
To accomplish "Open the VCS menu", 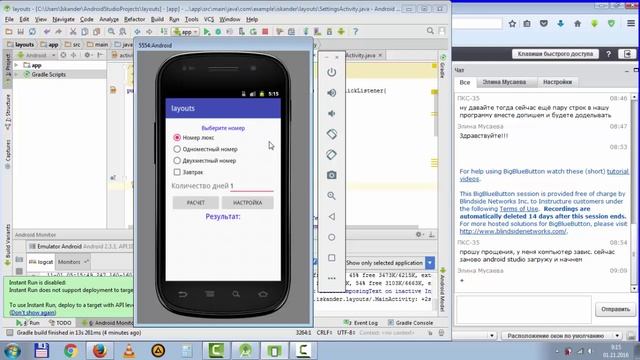I will [209, 19].
